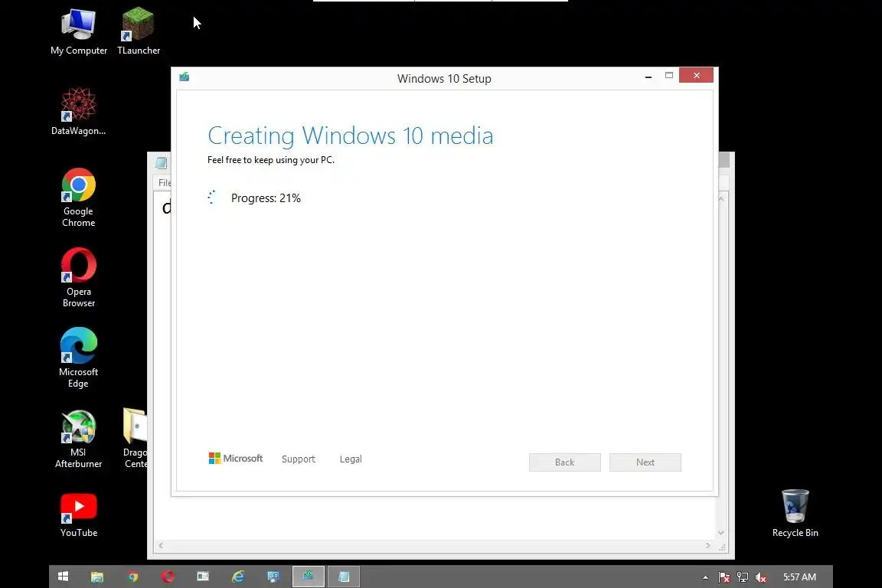Switch to Notepad taskbar button
The image size is (882, 588).
(343, 577)
